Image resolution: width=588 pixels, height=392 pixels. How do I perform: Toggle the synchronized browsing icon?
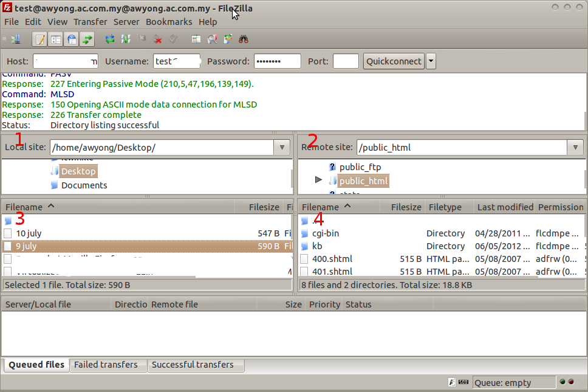pyautogui.click(x=228, y=39)
